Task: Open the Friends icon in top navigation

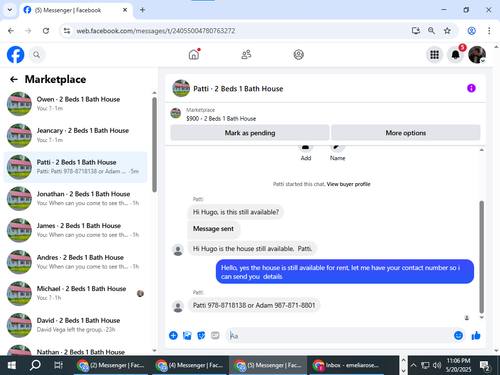Action: pyautogui.click(x=246, y=54)
